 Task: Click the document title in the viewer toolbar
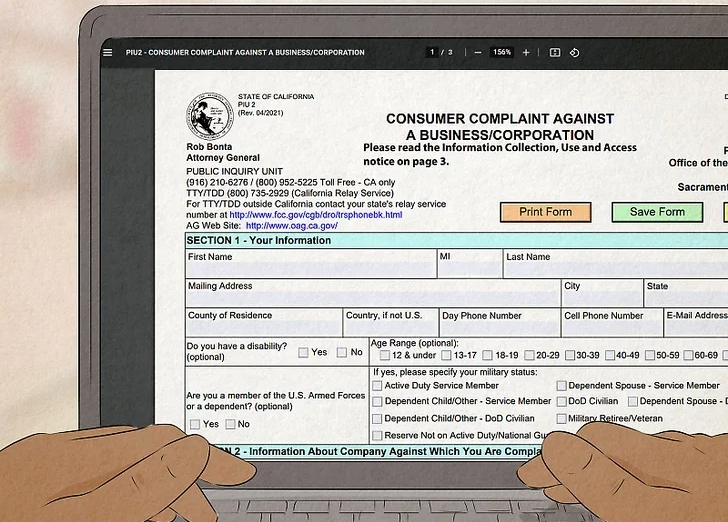(x=245, y=52)
